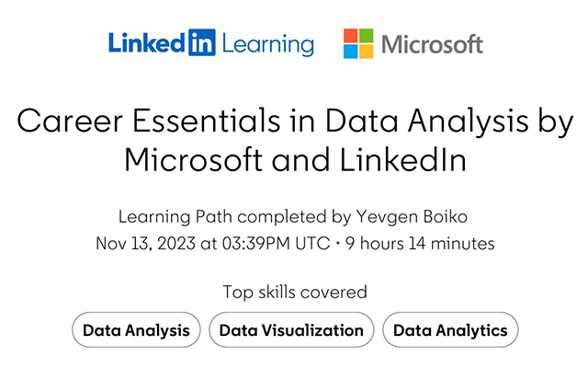Click the red square in Microsoft logo
Screen dimensions: 588x368
[x=351, y=36]
